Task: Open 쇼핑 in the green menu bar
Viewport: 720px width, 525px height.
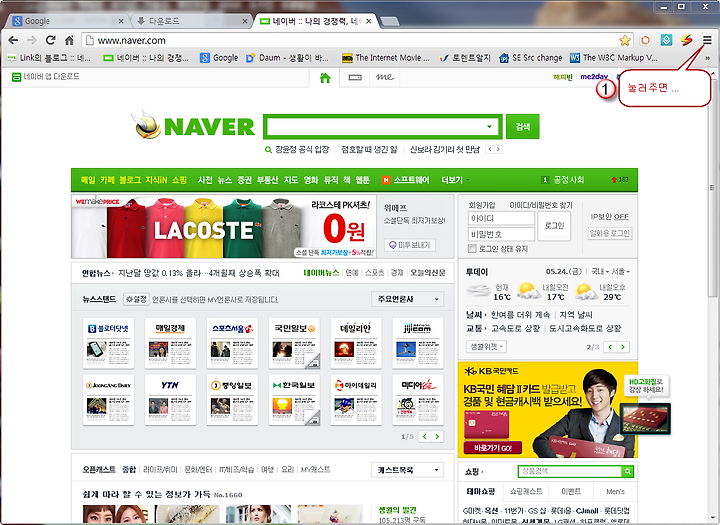Action: tap(179, 180)
